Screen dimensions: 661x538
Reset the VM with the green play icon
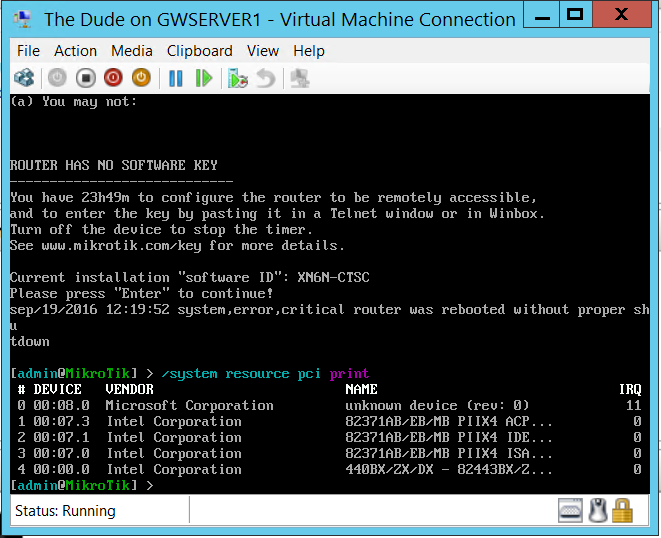204,78
